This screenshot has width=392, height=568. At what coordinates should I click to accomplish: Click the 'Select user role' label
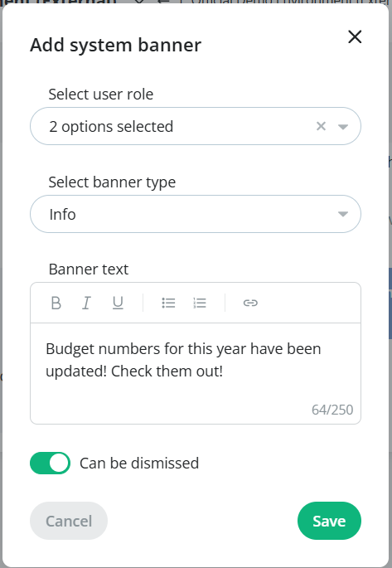pos(101,95)
